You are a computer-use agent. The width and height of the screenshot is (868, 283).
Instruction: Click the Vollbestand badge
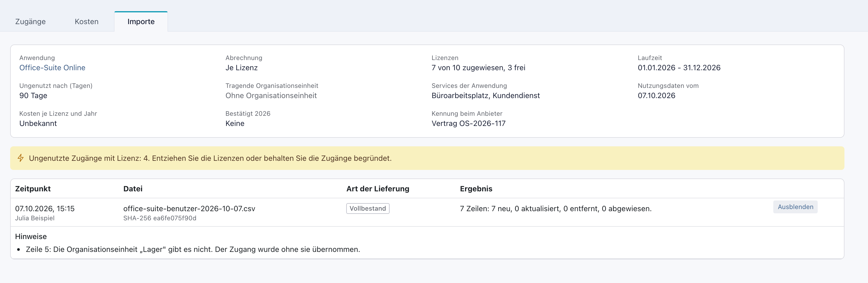point(368,208)
